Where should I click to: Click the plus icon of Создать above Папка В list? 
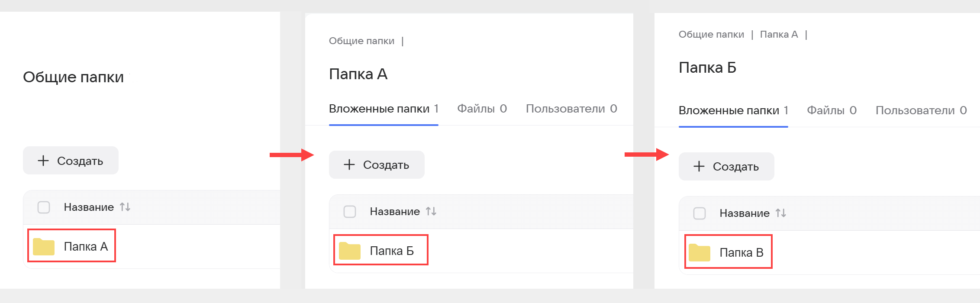point(699,167)
